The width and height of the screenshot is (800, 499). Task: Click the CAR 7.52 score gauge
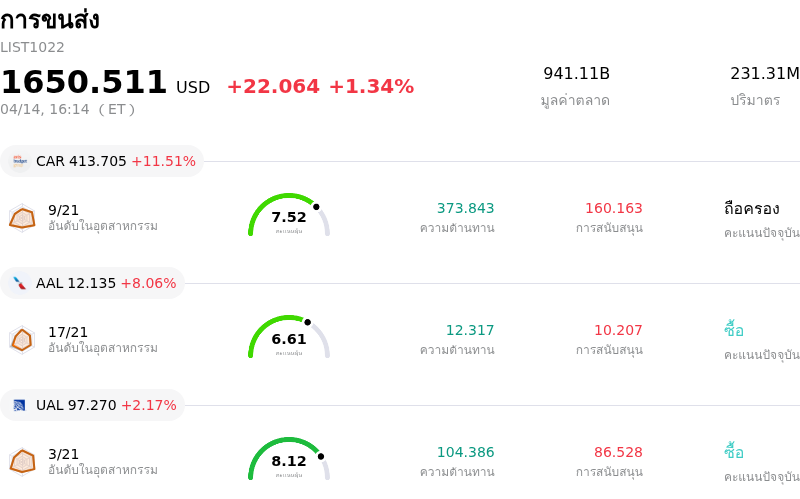coord(288,216)
